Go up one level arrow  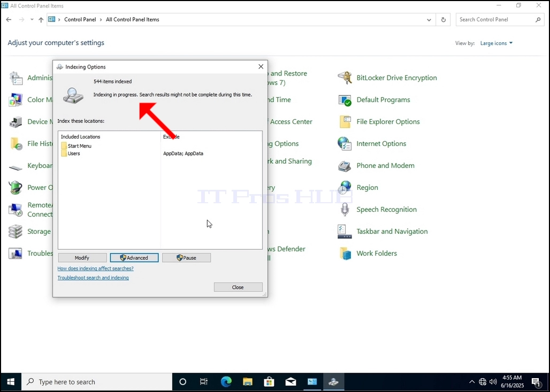click(41, 20)
